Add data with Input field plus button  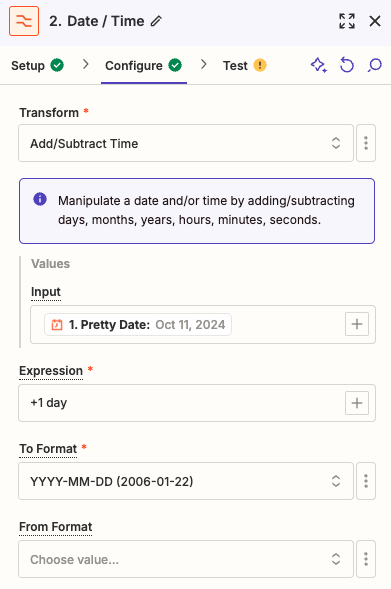click(x=357, y=324)
